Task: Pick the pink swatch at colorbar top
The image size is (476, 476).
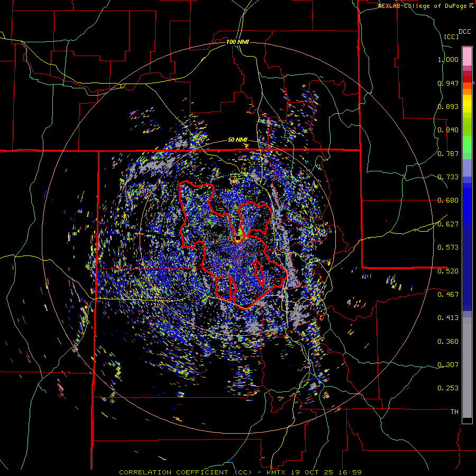Action: pos(467,56)
